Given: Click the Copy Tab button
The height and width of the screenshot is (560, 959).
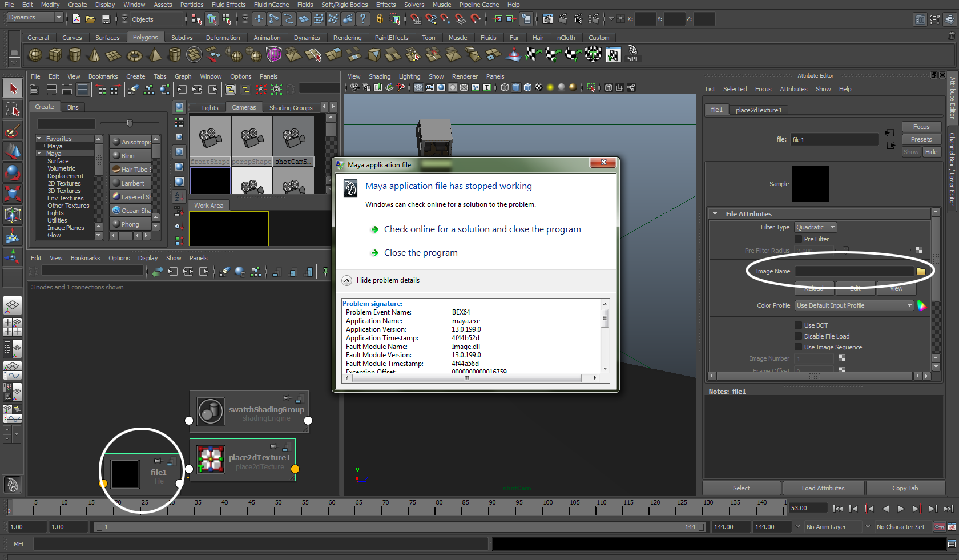Looking at the screenshot, I should pos(905,488).
